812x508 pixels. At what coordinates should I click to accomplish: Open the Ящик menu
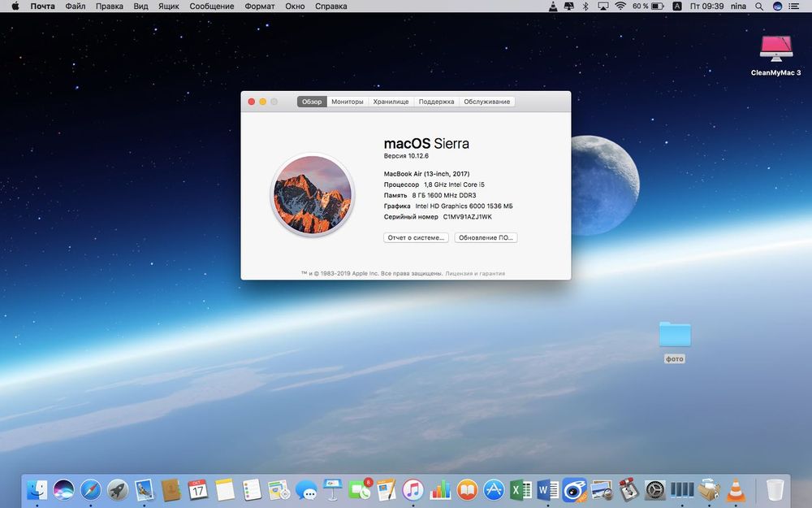168,7
